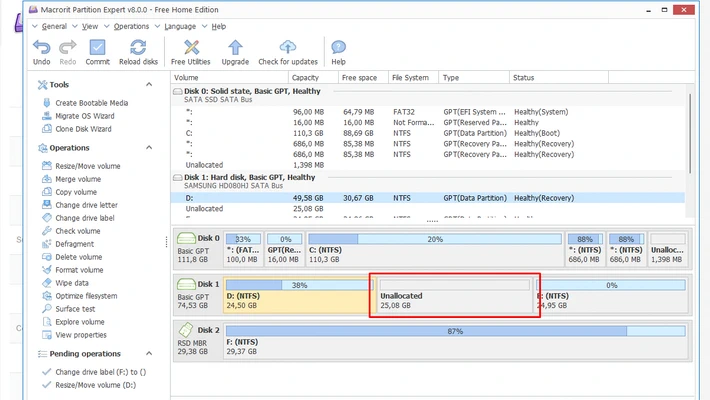Sort by the Status column header

(x=559, y=77)
